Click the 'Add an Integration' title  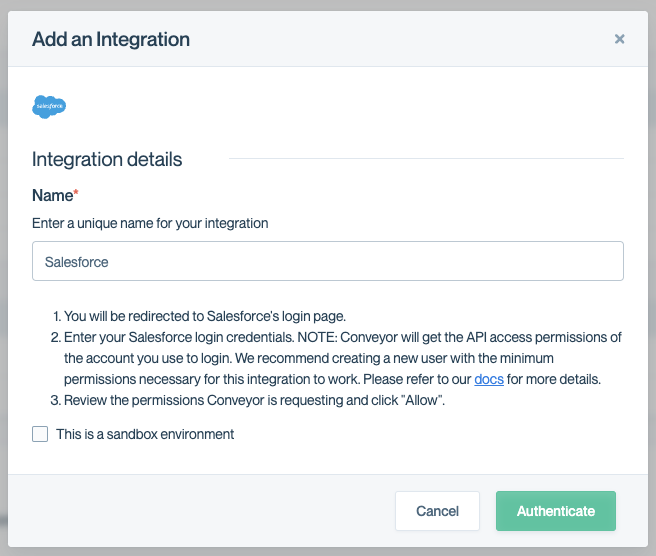point(111,39)
